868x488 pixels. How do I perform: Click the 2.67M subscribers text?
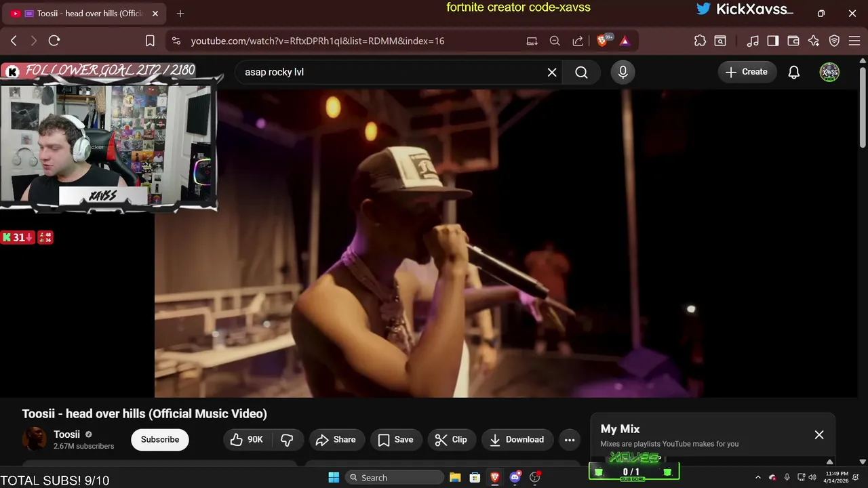point(84,446)
